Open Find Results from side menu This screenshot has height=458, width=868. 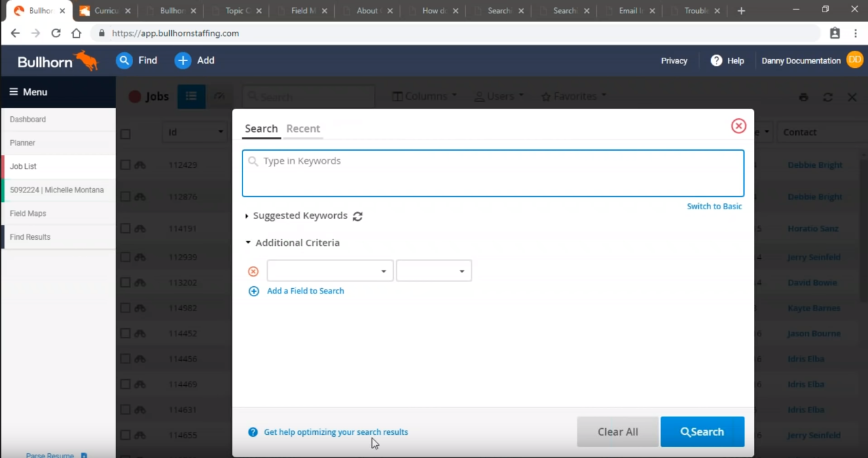(58, 237)
